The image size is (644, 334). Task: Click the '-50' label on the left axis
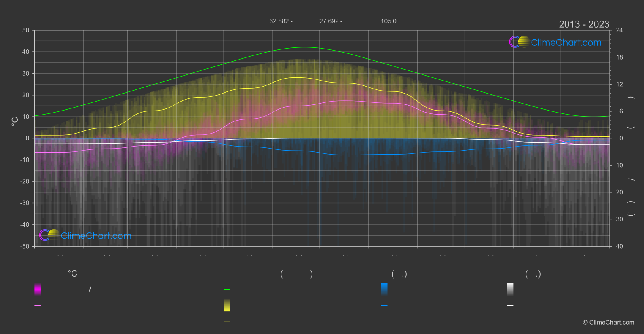coord(25,246)
